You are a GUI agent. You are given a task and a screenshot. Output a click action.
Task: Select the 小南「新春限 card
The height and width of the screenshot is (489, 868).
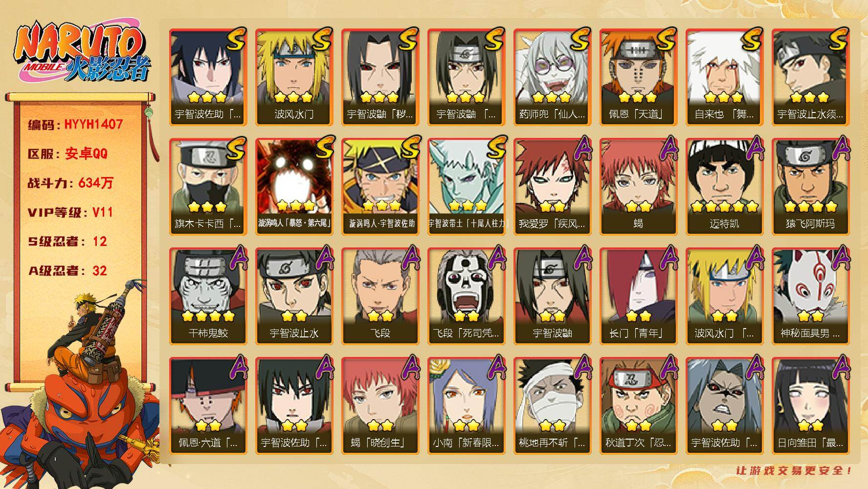[x=466, y=405]
